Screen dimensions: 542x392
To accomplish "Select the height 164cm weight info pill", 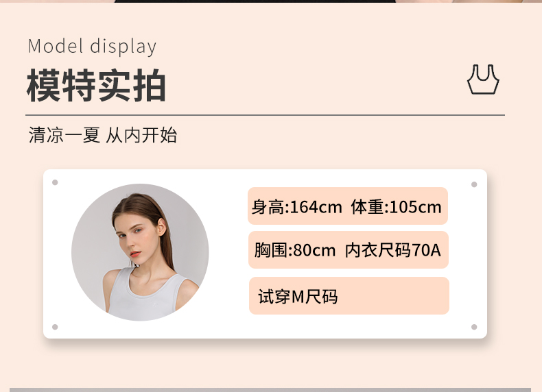I will (x=348, y=206).
